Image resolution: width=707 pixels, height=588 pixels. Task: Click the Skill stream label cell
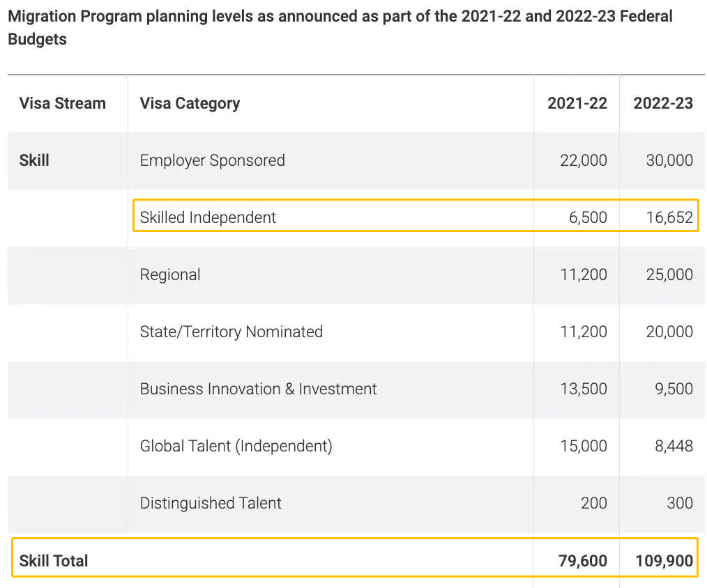(x=34, y=161)
